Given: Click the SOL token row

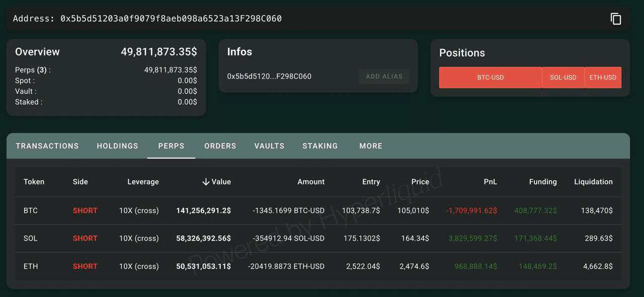Looking at the screenshot, I should pos(31,238).
